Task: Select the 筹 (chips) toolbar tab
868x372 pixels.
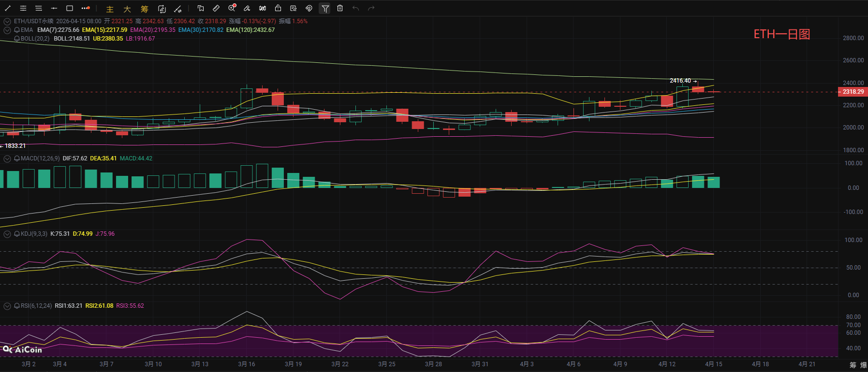Action: point(145,9)
